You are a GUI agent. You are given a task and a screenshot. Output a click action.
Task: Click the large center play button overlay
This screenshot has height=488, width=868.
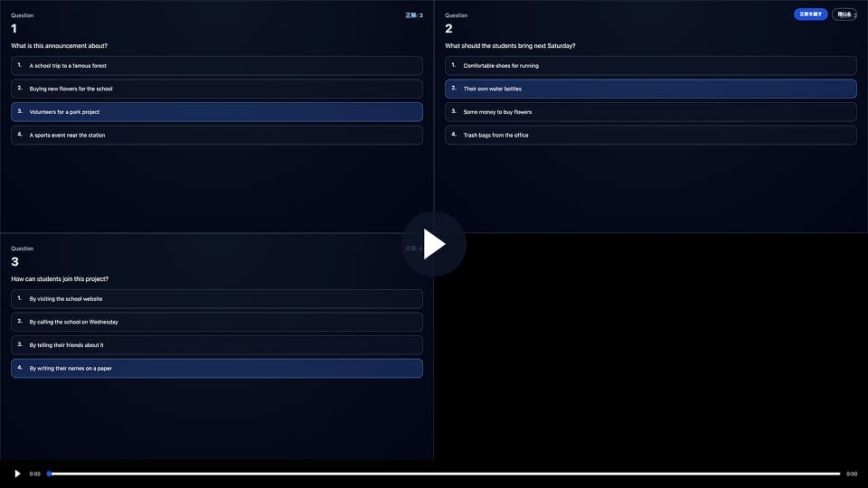click(434, 244)
